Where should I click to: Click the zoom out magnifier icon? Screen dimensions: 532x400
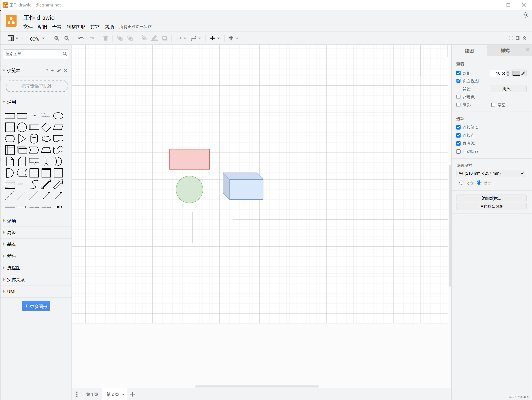coord(67,38)
